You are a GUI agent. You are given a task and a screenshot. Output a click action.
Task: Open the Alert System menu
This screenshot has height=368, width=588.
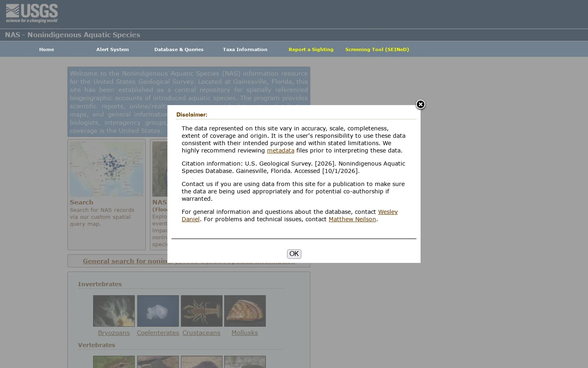(x=112, y=49)
